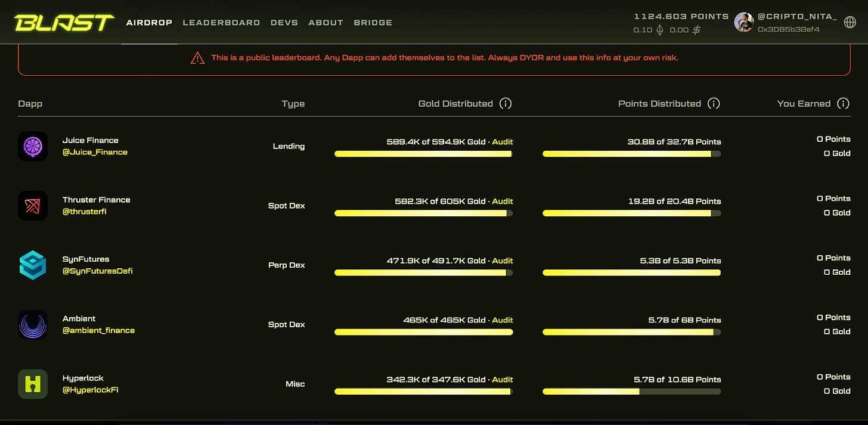Screen dimensions: 868x425
Task: Click Hyperlock points progress bar
Action: (x=632, y=392)
